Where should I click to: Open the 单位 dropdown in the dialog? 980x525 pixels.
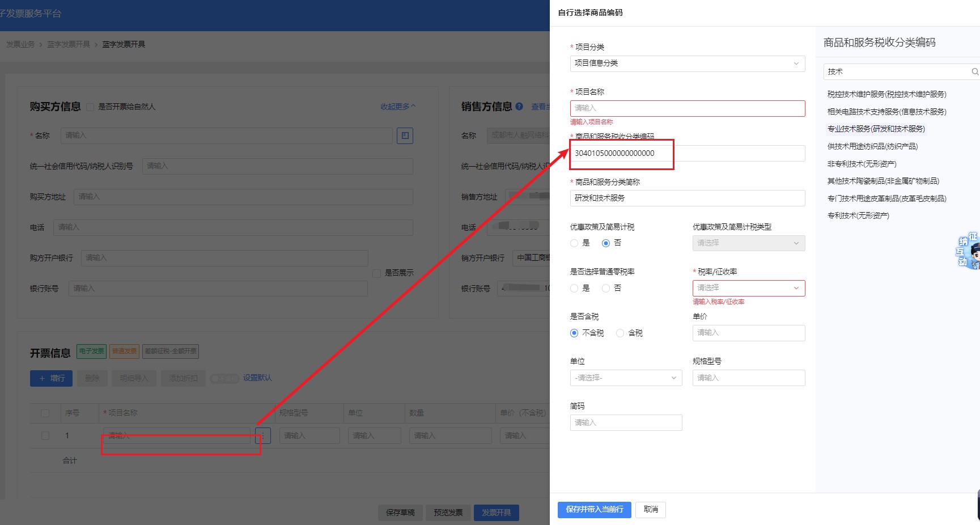626,378
